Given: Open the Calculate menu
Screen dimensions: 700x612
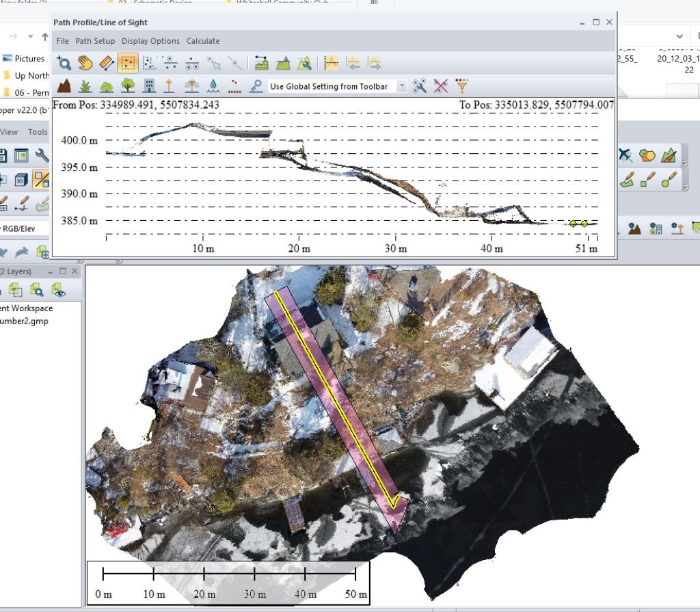Looking at the screenshot, I should point(203,41).
